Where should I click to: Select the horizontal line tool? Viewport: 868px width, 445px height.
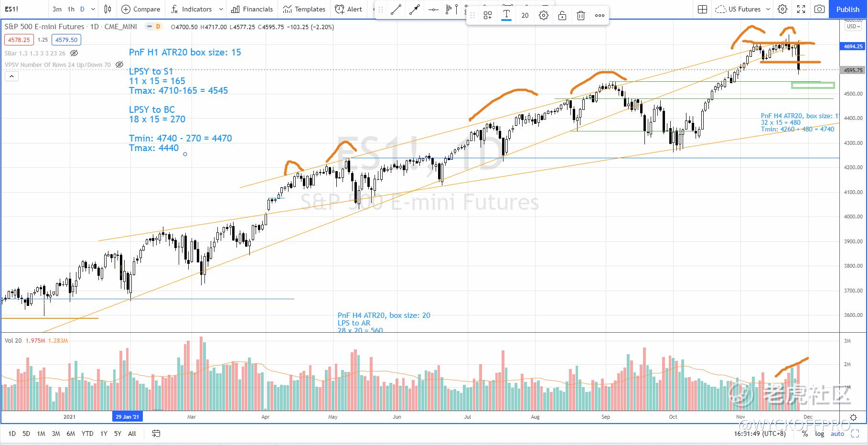433,9
